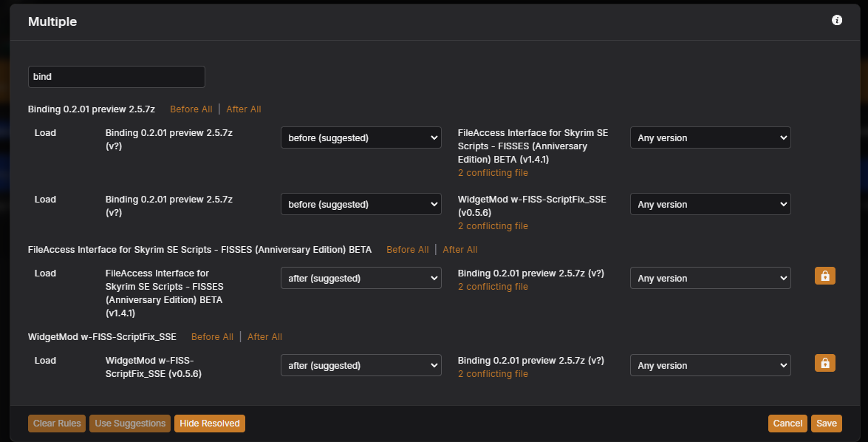868x442 pixels.
Task: Open 'Any version' dropdown in FileAccess Interface rule
Action: click(x=710, y=278)
